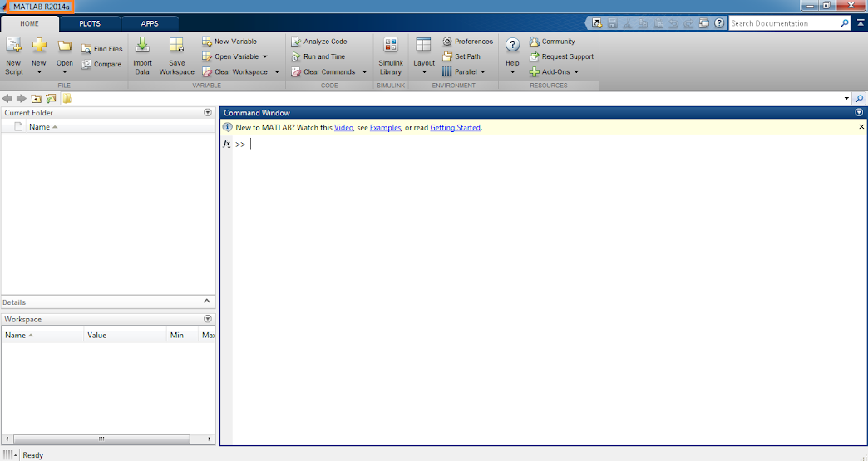The image size is (868, 461).
Task: Go back to previous folder
Action: [x=7, y=98]
